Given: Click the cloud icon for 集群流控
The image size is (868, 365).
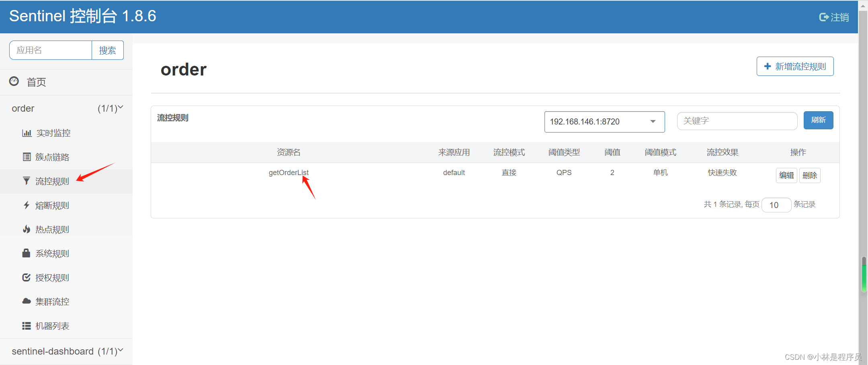Looking at the screenshot, I should click(27, 301).
